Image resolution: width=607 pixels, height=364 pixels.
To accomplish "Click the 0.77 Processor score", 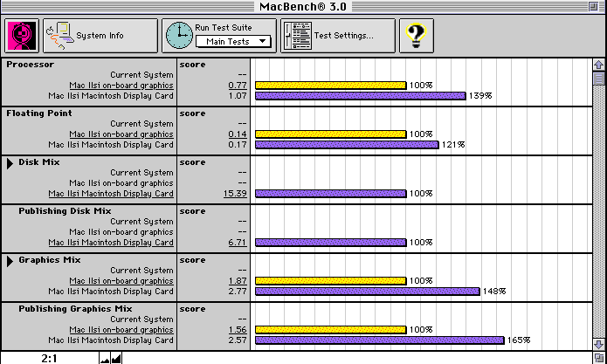I will click(x=238, y=86).
